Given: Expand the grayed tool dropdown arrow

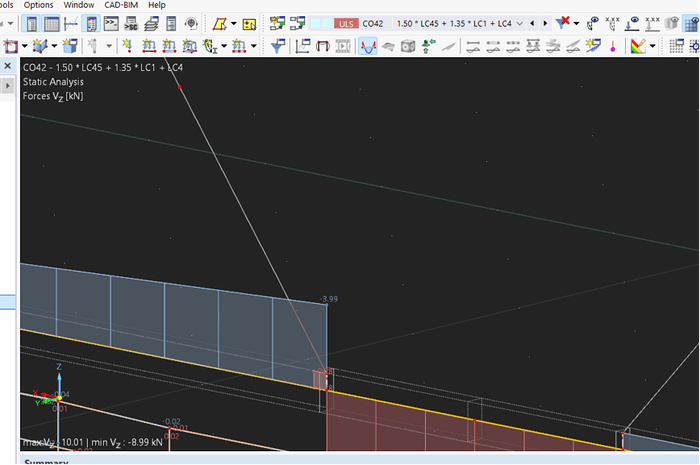Looking at the screenshot, I should [x=109, y=46].
